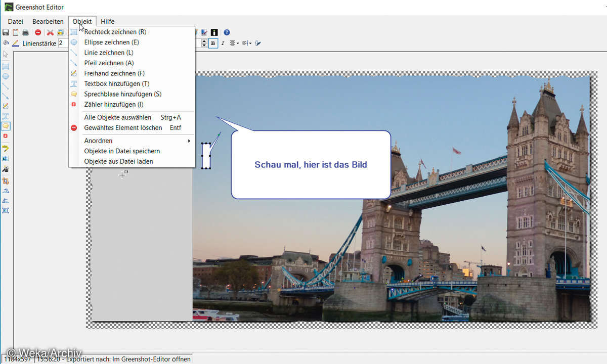607x364 pixels.
Task: Choose Sprechblase hinzufügen (S) from menu
Action: [132, 94]
